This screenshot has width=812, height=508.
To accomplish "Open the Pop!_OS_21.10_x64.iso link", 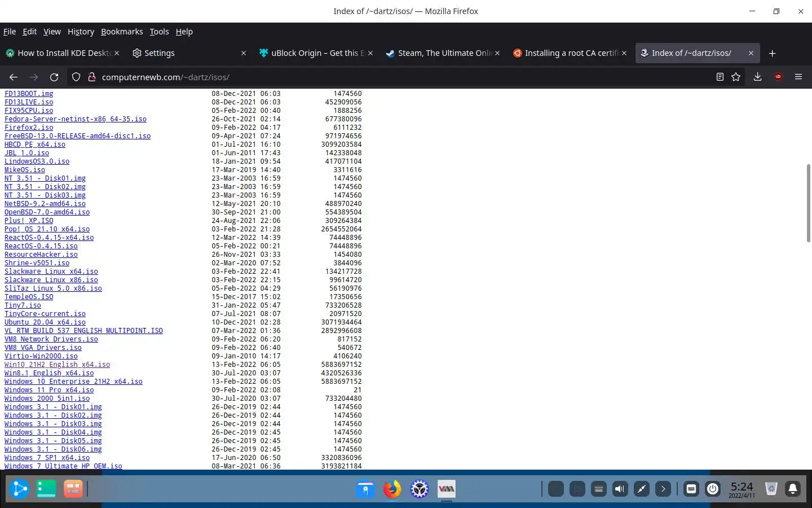I will coord(47,229).
